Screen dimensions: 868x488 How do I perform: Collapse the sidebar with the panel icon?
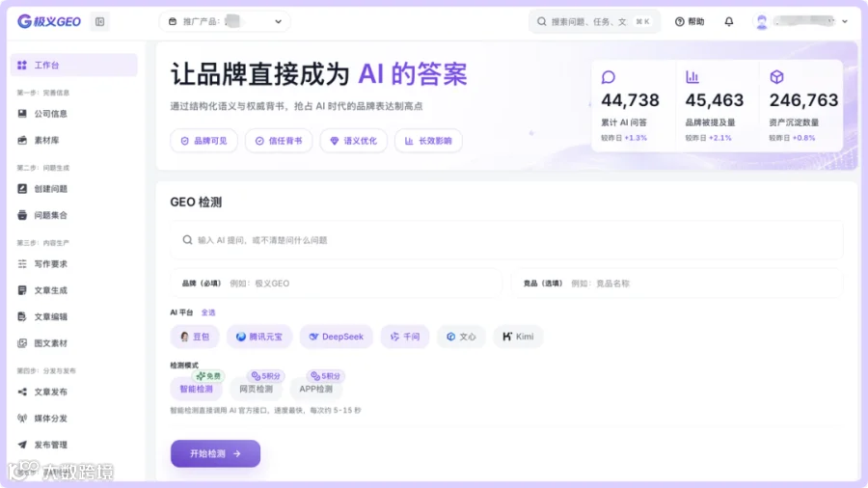coord(99,21)
